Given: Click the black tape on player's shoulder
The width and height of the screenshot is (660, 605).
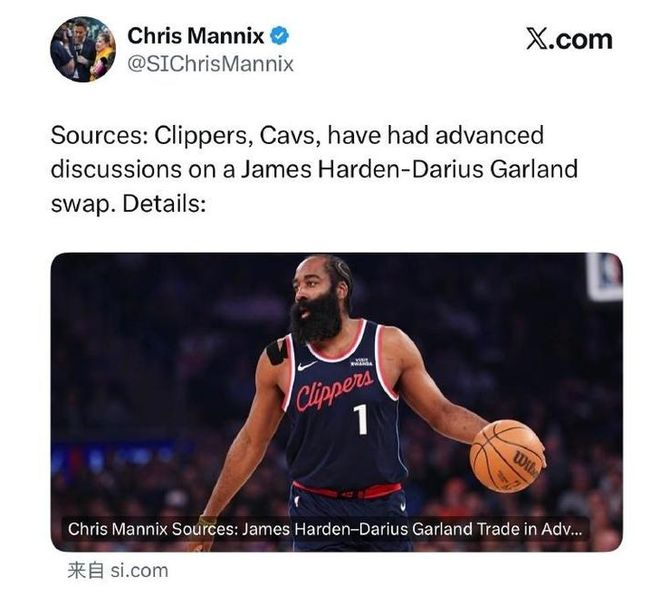Looking at the screenshot, I should point(277,352).
